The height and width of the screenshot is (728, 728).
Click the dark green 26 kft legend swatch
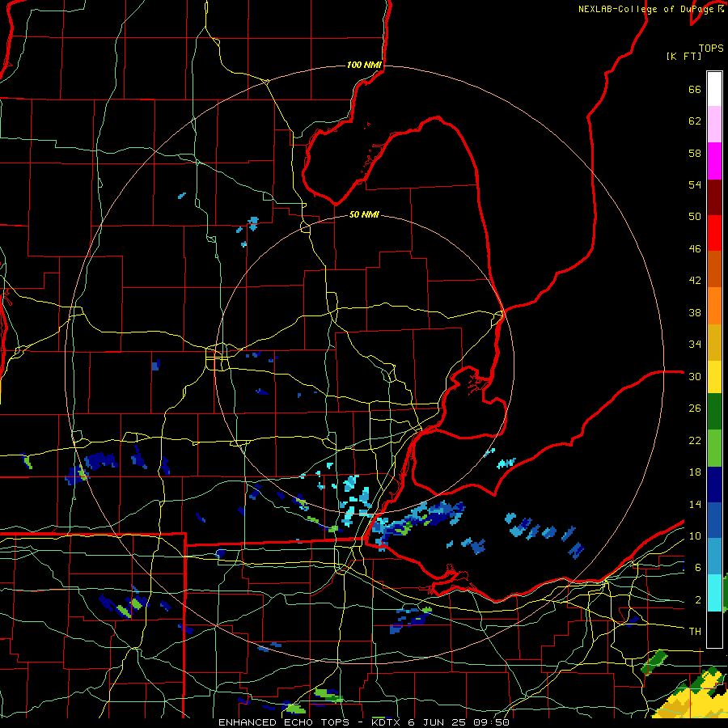(x=714, y=412)
